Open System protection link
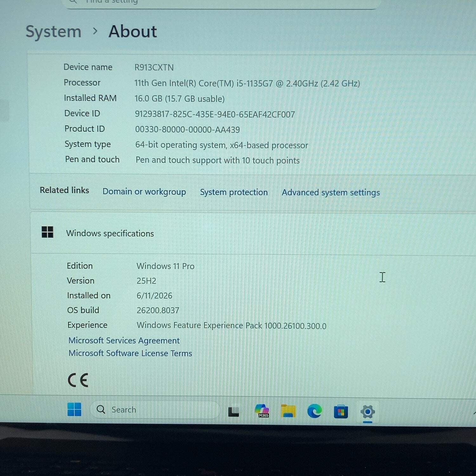Screen dimensions: 476x476 point(234,192)
